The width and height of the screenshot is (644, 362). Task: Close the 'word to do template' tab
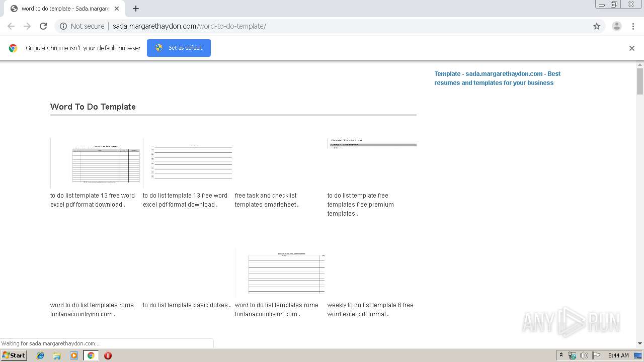tap(117, 9)
